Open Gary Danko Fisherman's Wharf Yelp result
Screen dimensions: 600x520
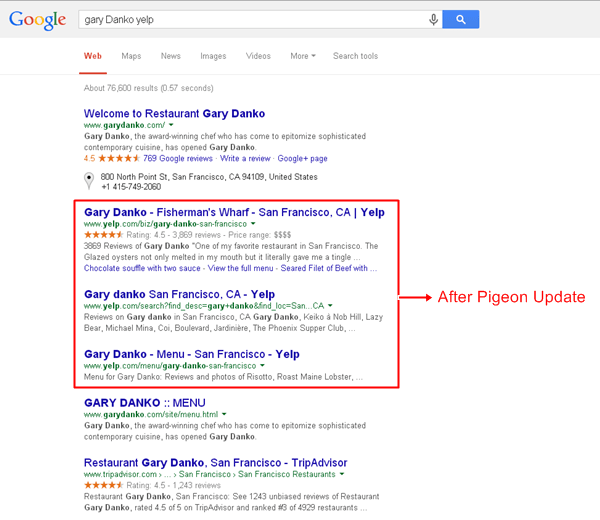tap(234, 212)
